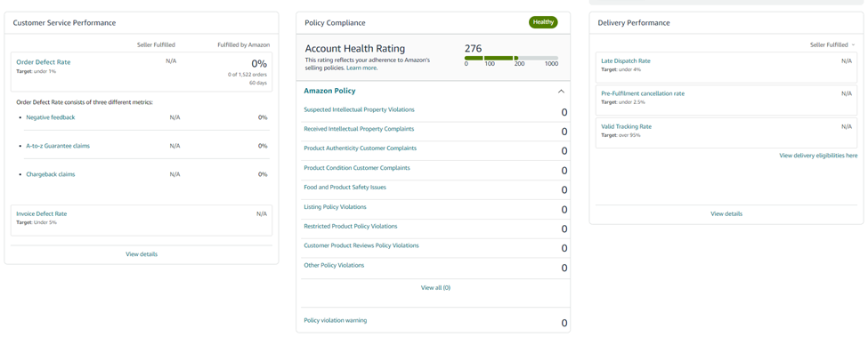Open the Invoice Defect Rate link
Screen dimensions: 868x337
pyautogui.click(x=42, y=213)
